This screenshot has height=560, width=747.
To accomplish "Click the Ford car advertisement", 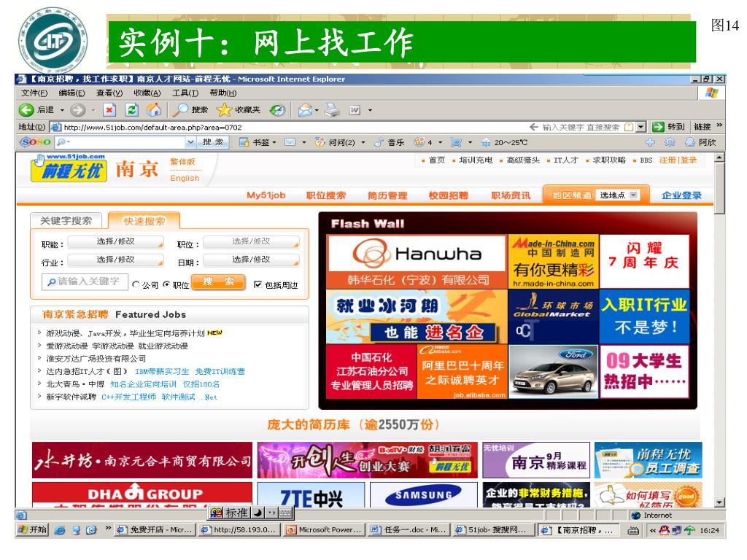I will (x=554, y=371).
